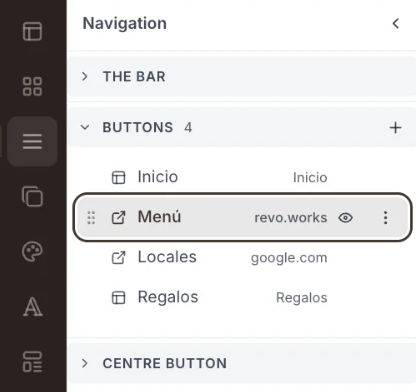Collapse the Navigation panel with back chevron

click(396, 23)
